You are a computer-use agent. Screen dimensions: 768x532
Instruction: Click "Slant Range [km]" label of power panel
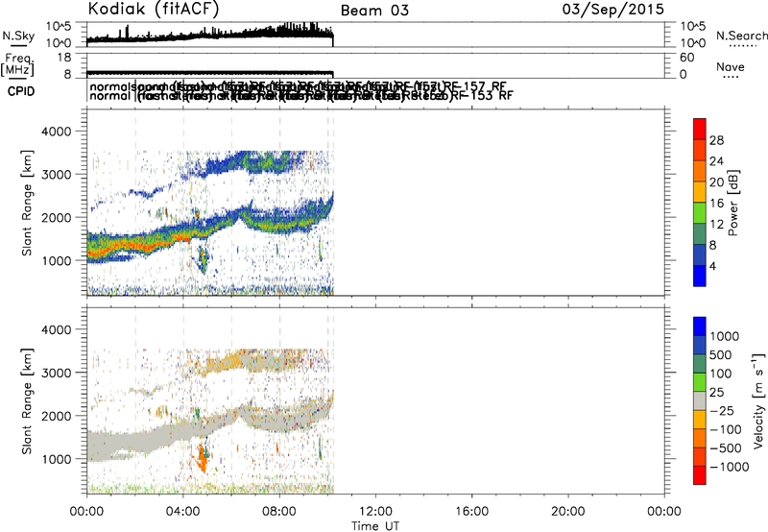pyautogui.click(x=27, y=203)
